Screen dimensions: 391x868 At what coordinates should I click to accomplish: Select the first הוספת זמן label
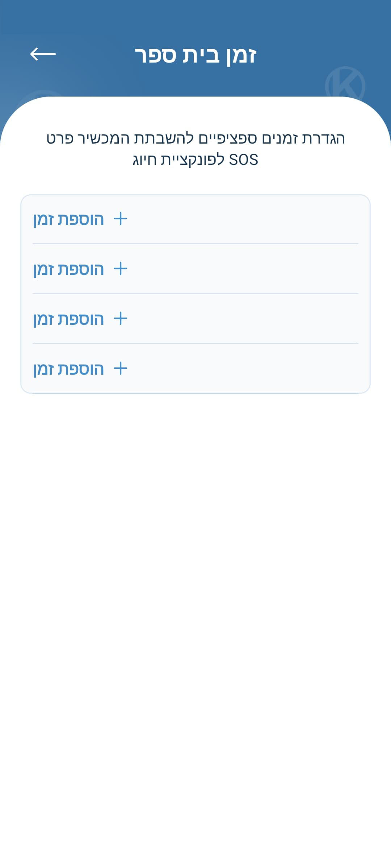point(68,220)
